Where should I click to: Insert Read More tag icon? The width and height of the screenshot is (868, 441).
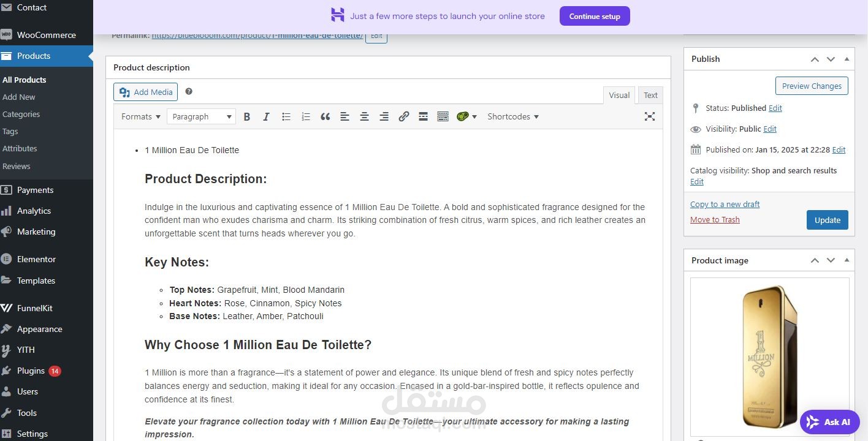[423, 116]
